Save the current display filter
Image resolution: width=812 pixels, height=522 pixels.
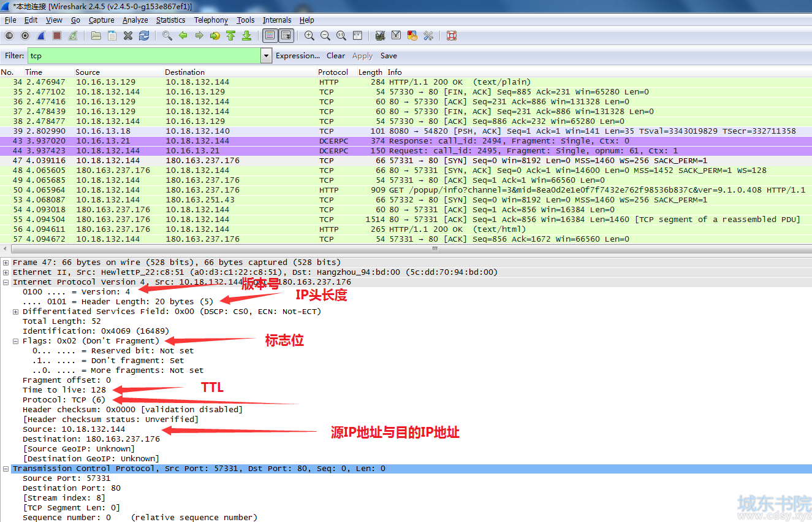pos(389,55)
